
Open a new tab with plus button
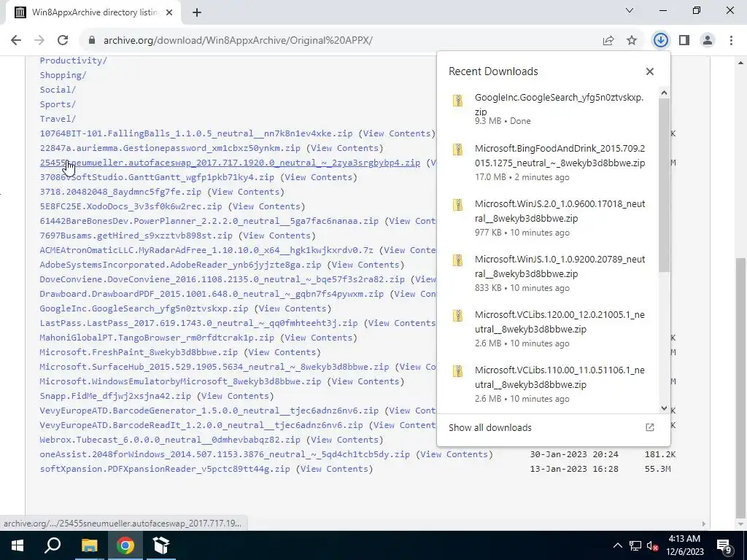(x=197, y=12)
